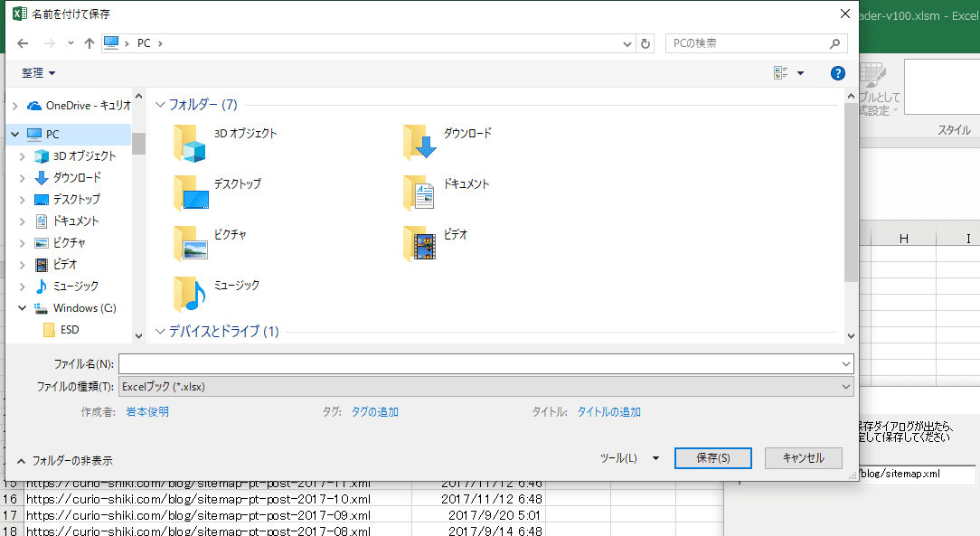The width and height of the screenshot is (980, 536).
Task: Select 3D オブジェクト folder icon
Action: [x=189, y=143]
